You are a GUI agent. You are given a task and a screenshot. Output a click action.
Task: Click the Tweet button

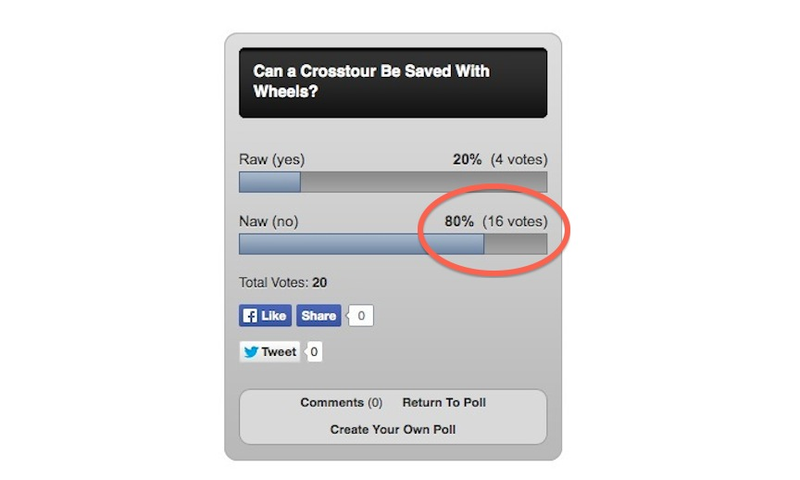click(269, 352)
